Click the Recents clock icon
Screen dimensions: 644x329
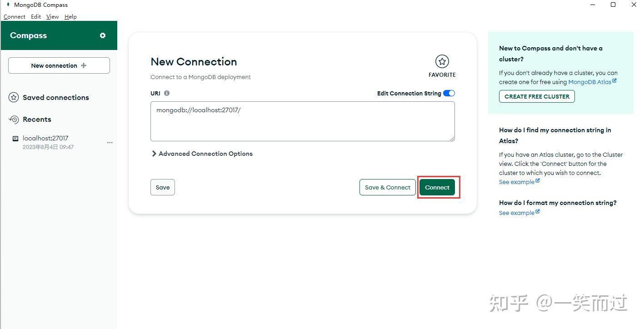click(x=13, y=119)
